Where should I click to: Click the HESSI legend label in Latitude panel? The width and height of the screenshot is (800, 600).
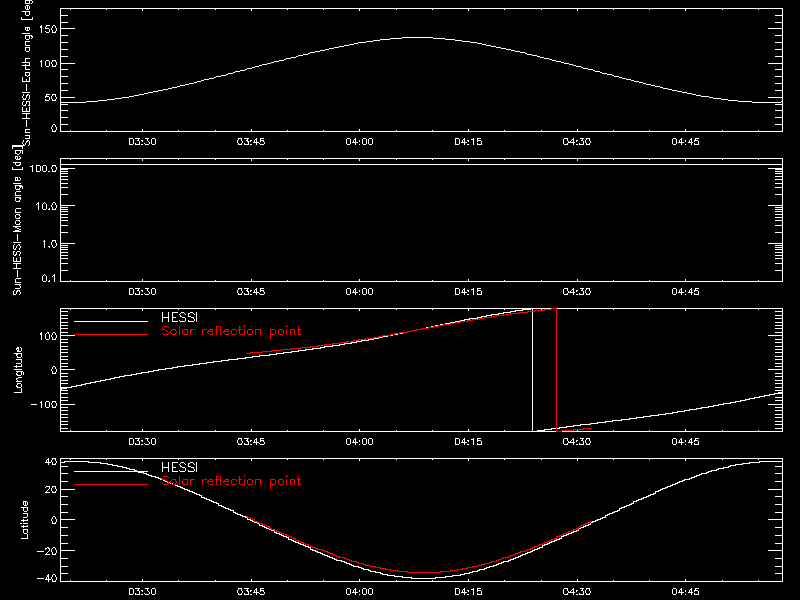click(x=179, y=467)
